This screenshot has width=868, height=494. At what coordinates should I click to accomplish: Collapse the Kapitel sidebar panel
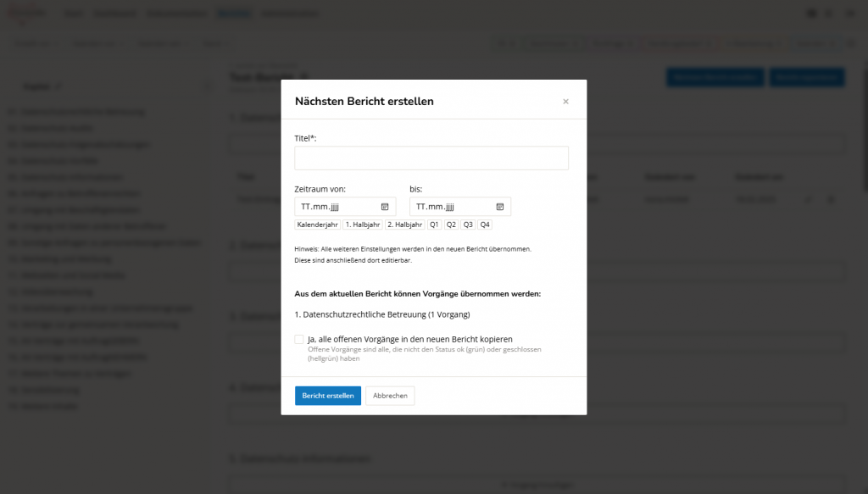pyautogui.click(x=208, y=86)
